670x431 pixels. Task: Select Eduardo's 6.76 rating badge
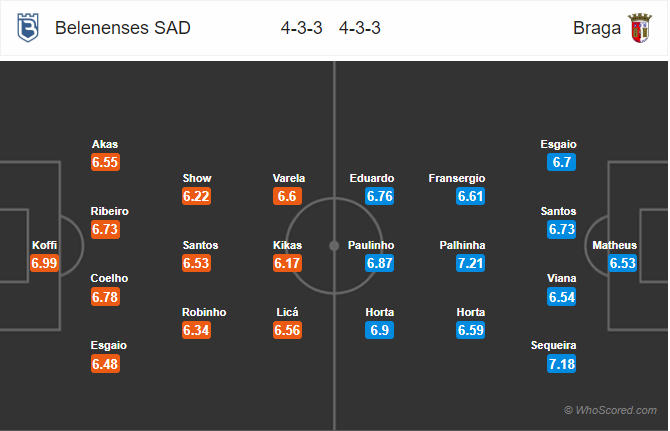click(x=380, y=196)
